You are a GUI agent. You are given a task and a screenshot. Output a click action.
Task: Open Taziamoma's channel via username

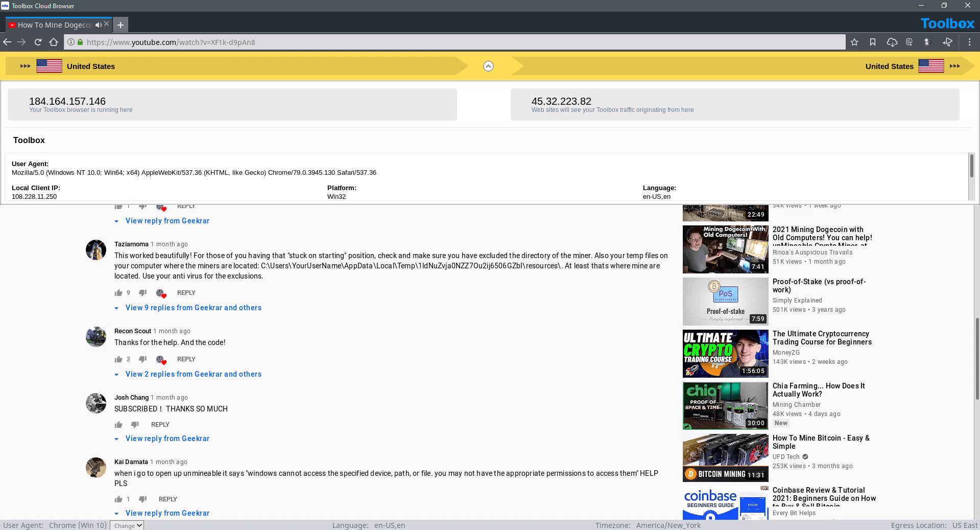pos(131,244)
